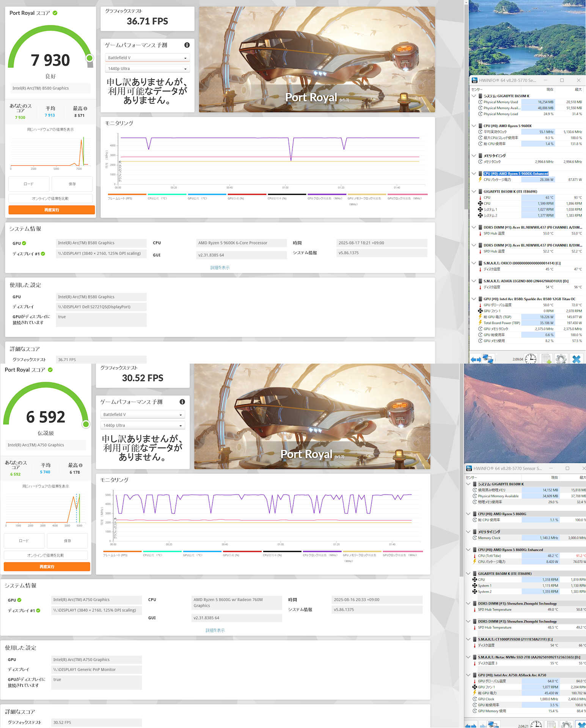Click the clock icon of Physical Memory Load row
Screen dimensions: 586x728
[x=480, y=114]
